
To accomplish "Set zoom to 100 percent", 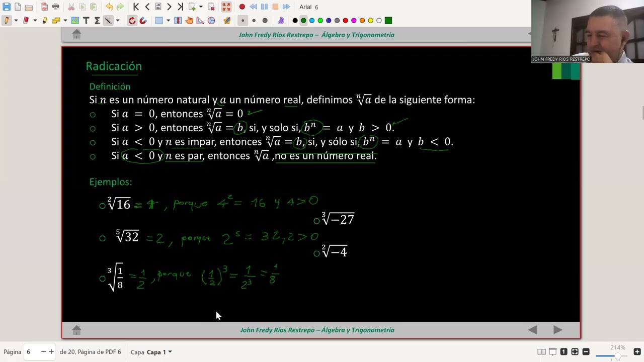I will coord(563,351).
